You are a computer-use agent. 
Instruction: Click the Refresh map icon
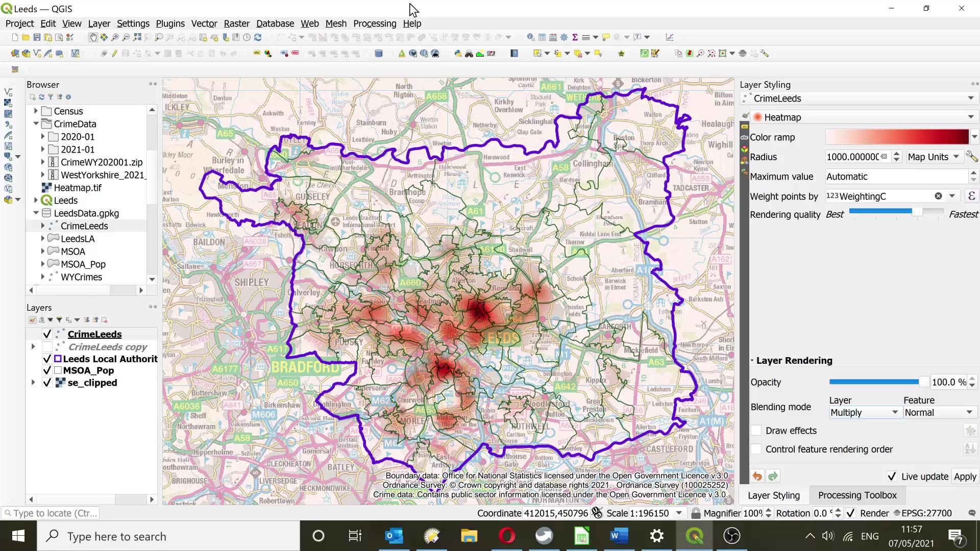257,37
